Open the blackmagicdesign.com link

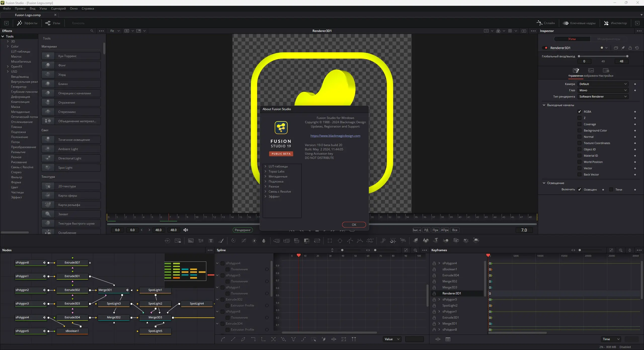pyautogui.click(x=335, y=136)
